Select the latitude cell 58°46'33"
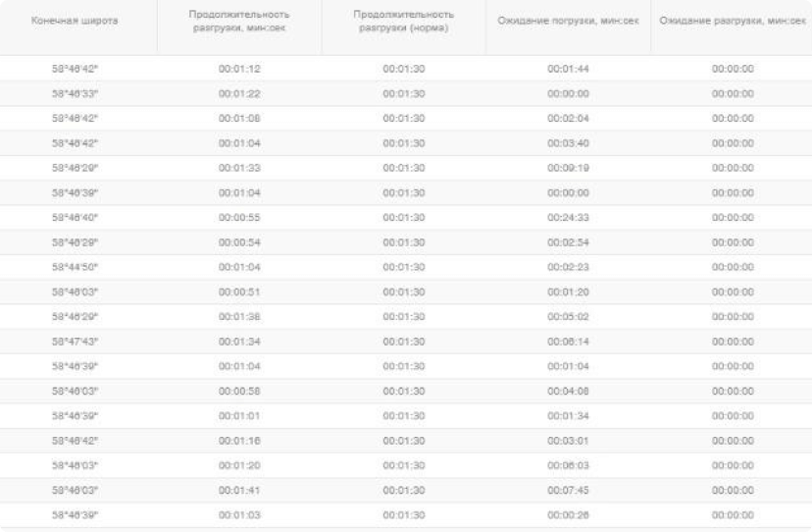 pyautogui.click(x=75, y=94)
